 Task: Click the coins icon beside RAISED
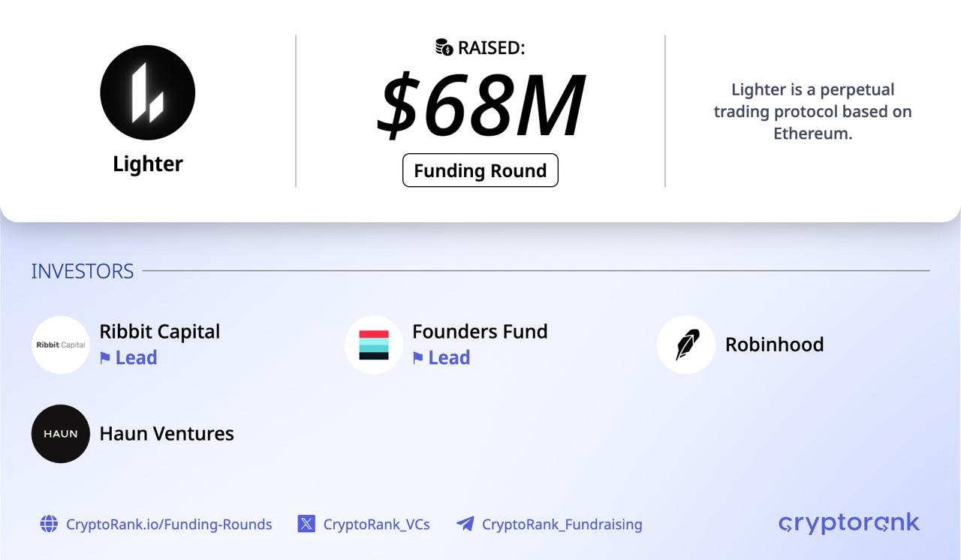(x=444, y=47)
